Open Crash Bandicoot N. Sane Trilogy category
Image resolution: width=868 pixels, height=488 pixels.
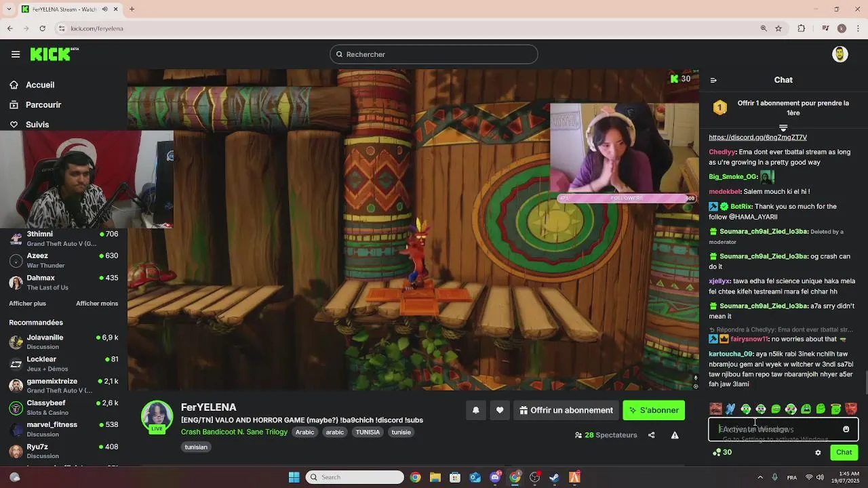tap(234, 432)
